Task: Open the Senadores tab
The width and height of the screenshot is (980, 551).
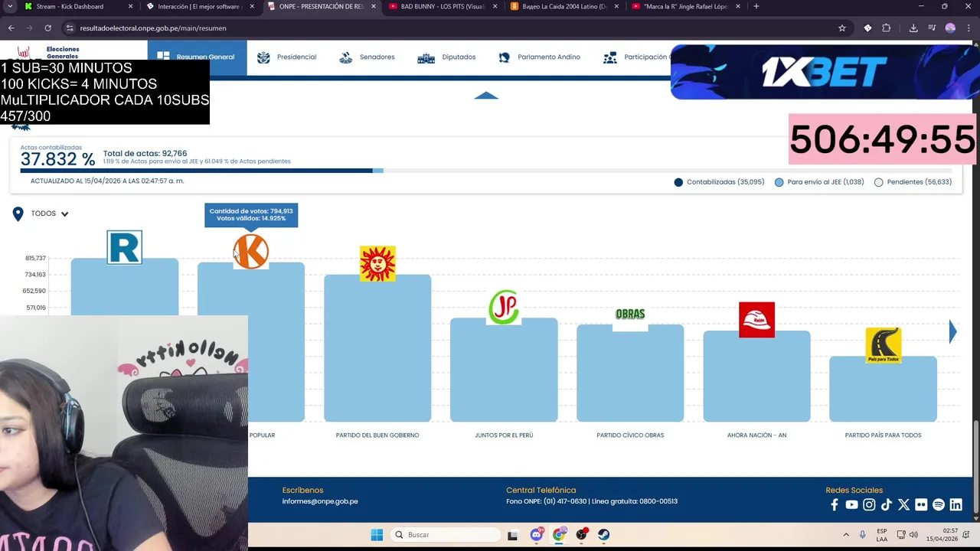Action: tap(367, 57)
